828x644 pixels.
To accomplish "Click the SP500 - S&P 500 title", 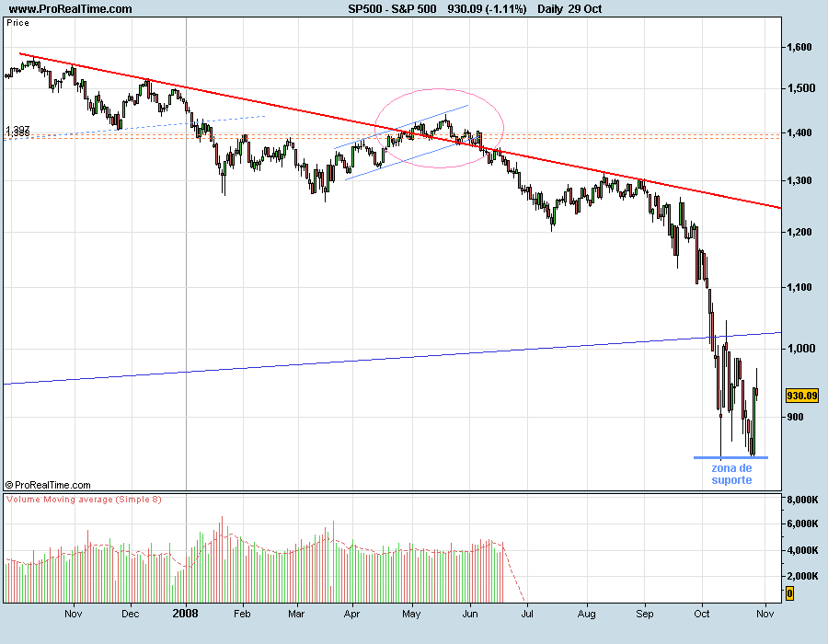I will point(392,9).
